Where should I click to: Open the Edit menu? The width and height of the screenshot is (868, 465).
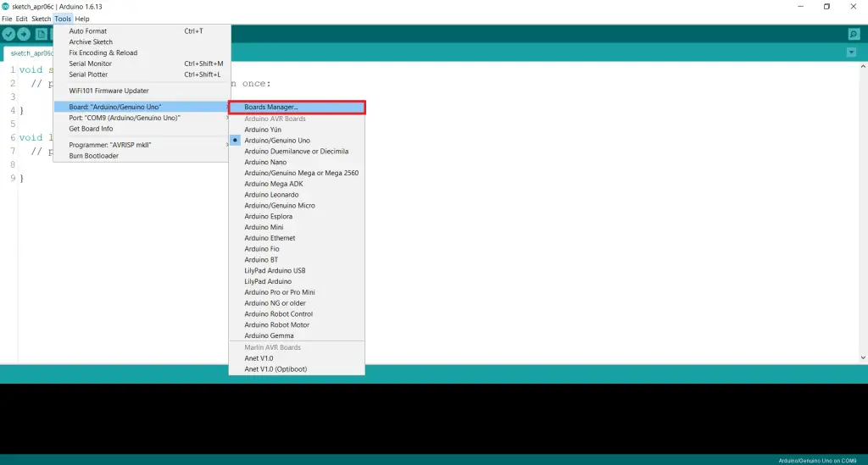pos(21,19)
